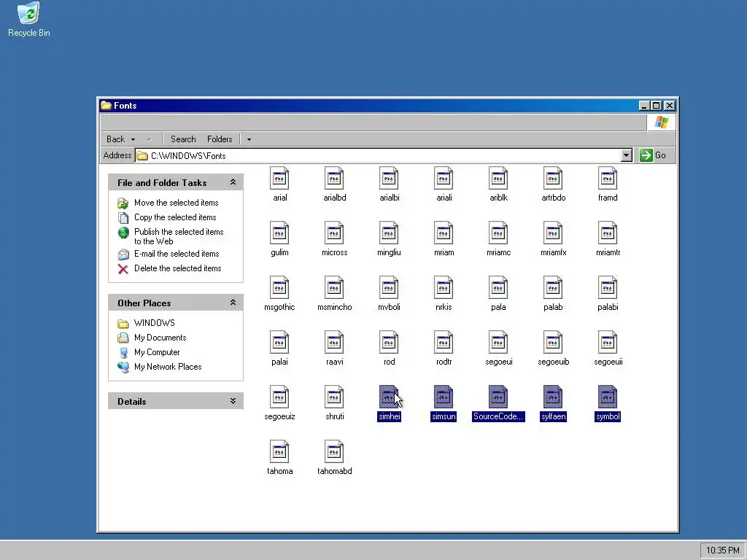Open the Search toolbar button
Image resolution: width=747 pixels, height=560 pixels.
click(183, 139)
